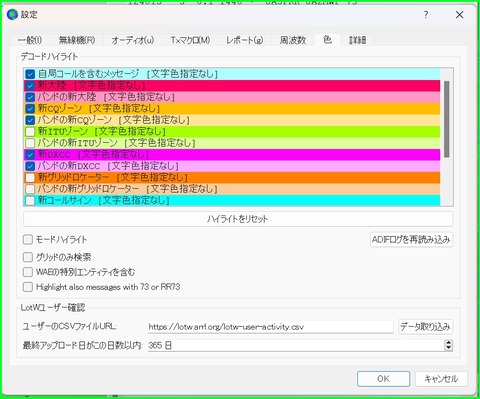Toggle 新CQゾーン checkbox

pos(30,109)
